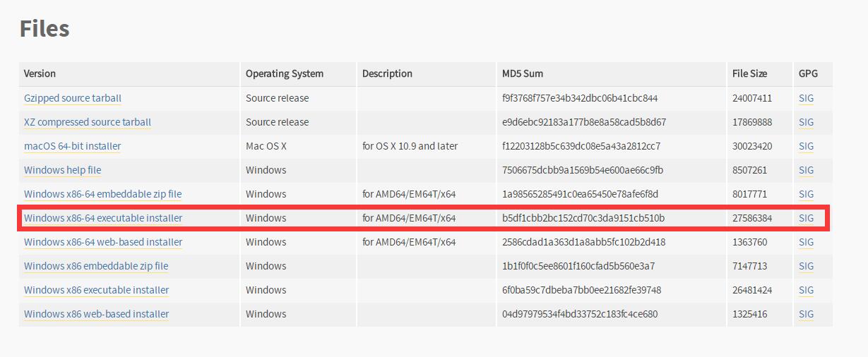
Task: Click SIG for Windows x86 embeddable zip file
Action: [x=806, y=266]
